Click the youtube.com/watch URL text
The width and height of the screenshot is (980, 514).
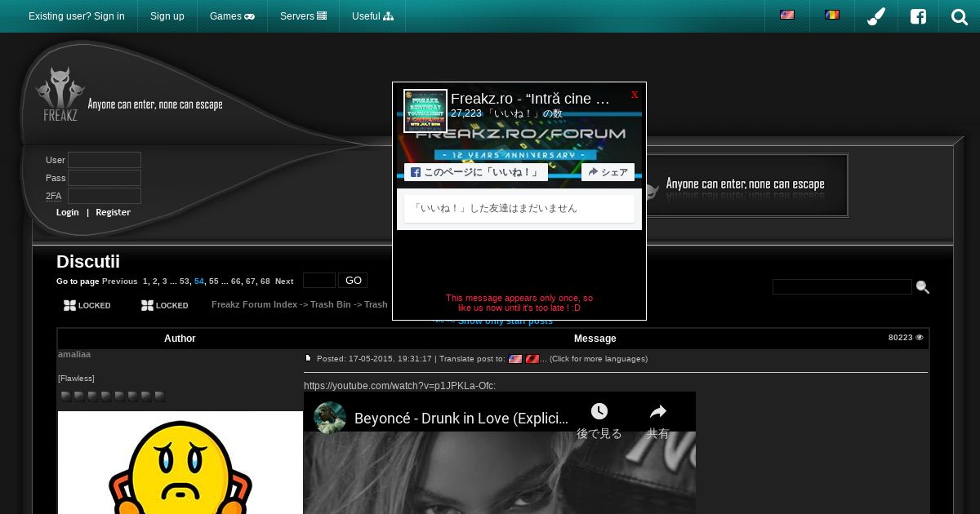[x=400, y=386]
